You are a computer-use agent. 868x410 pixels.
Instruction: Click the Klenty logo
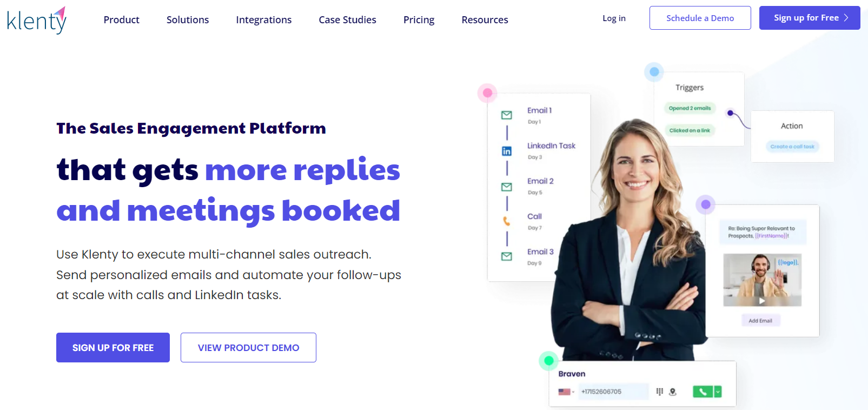pos(37,20)
